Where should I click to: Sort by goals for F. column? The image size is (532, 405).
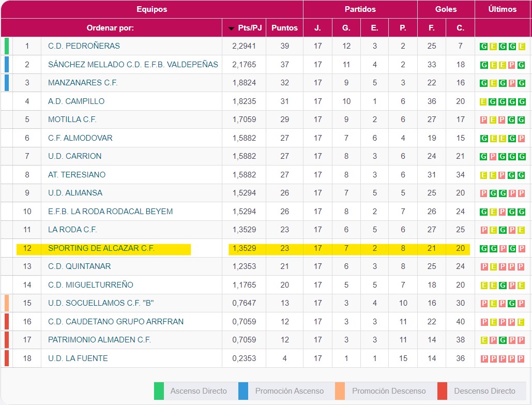point(431,28)
